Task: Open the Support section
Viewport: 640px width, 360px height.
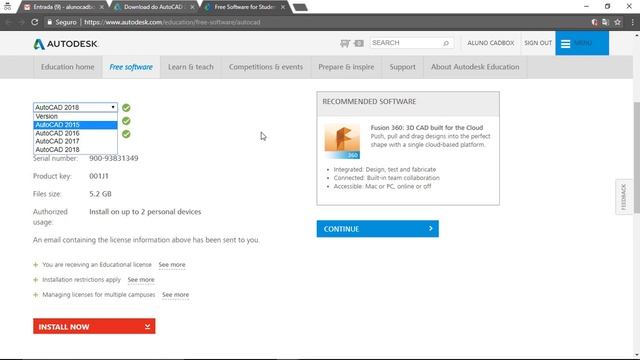Action: (x=402, y=67)
